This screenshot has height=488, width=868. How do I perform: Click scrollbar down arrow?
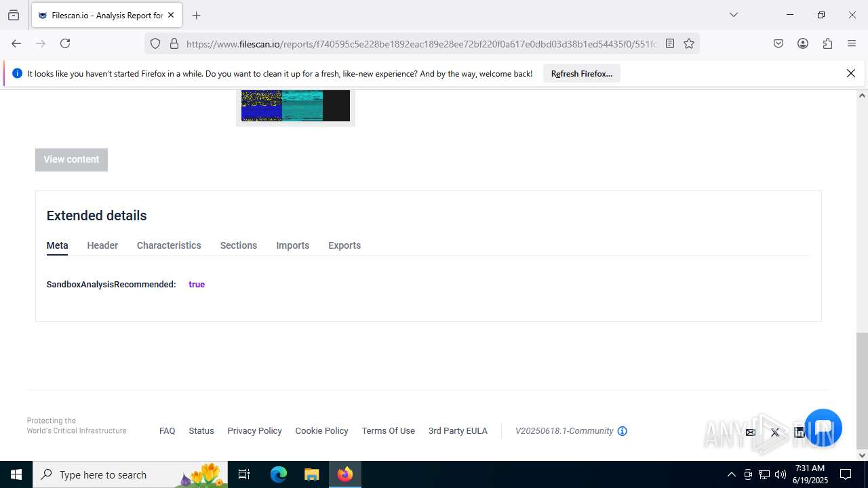[862, 455]
